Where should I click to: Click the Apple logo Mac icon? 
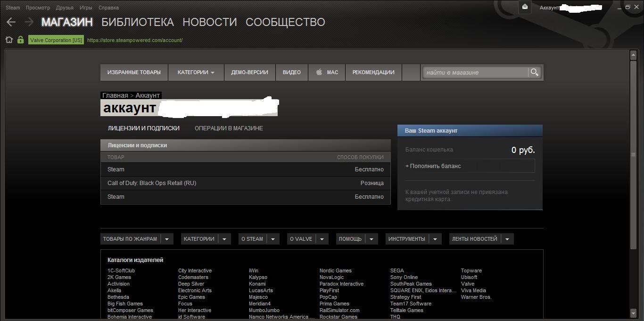319,72
